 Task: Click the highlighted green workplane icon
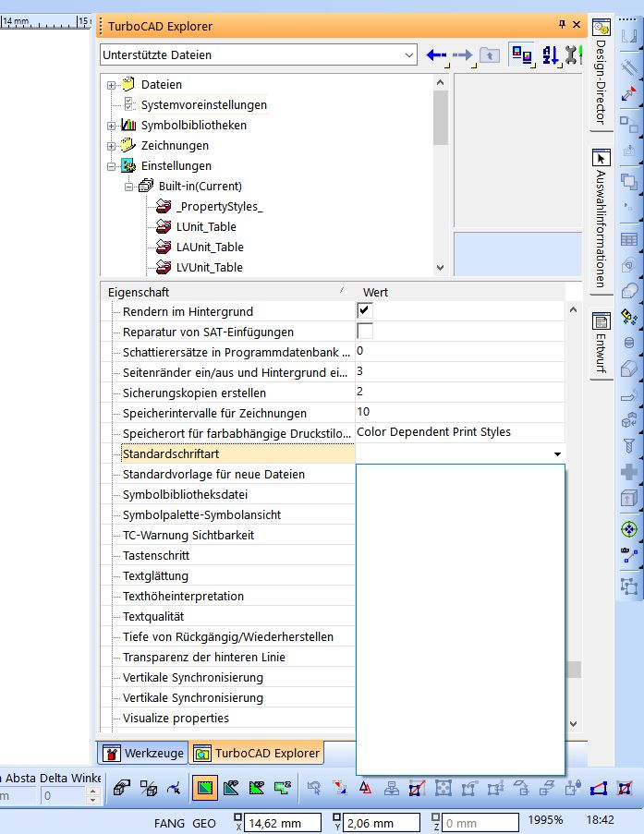[x=205, y=788]
